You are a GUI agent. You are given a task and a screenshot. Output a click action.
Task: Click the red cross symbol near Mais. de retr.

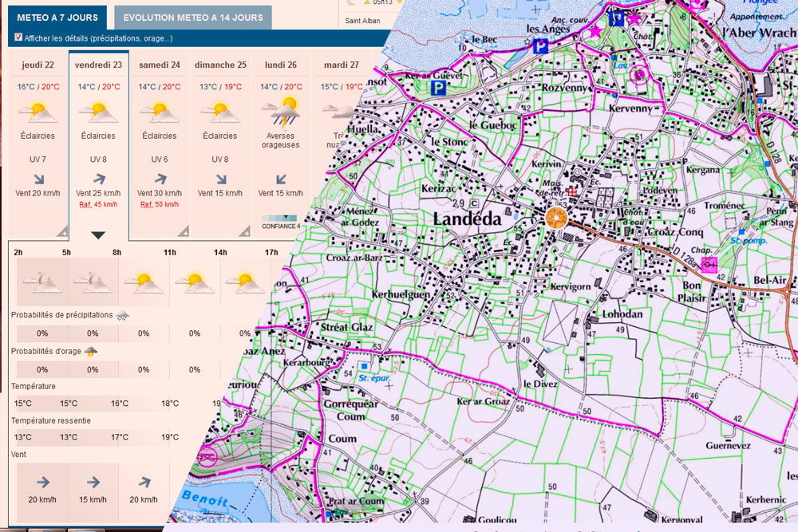572,191
